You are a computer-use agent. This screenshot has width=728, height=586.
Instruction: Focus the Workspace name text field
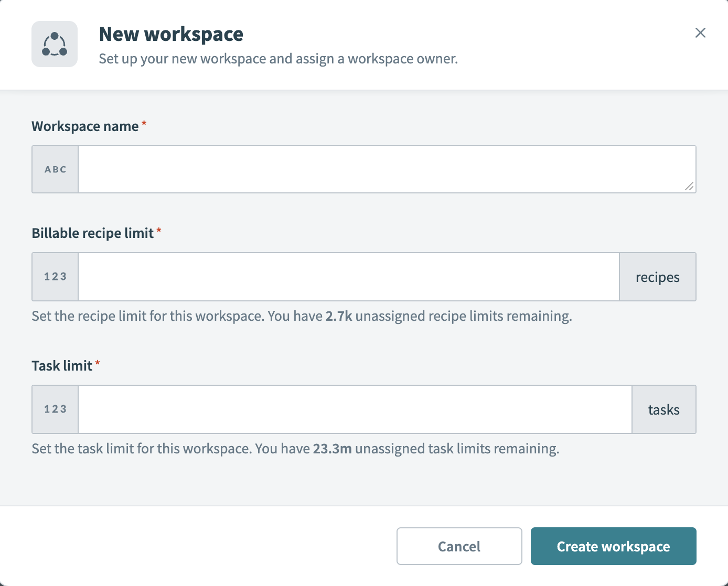click(x=383, y=169)
